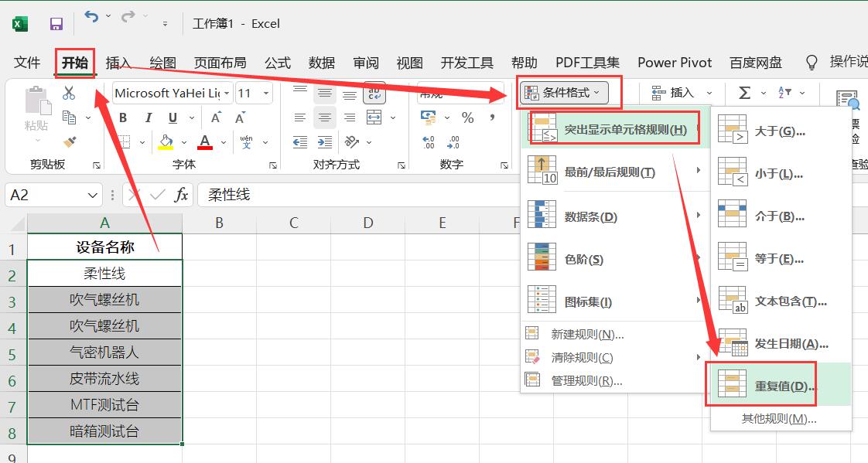The height and width of the screenshot is (463, 868).
Task: Click the Redo arrow icon
Action: coord(128,17)
